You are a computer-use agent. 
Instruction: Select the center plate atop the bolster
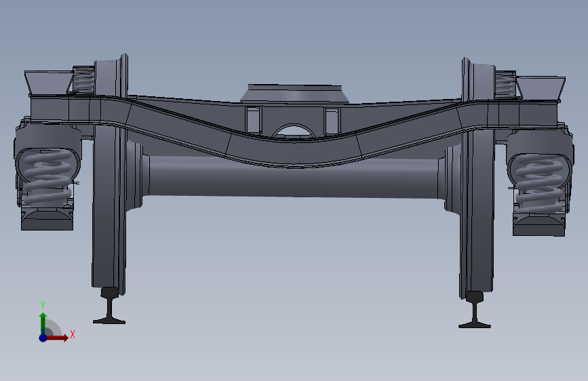295,94
